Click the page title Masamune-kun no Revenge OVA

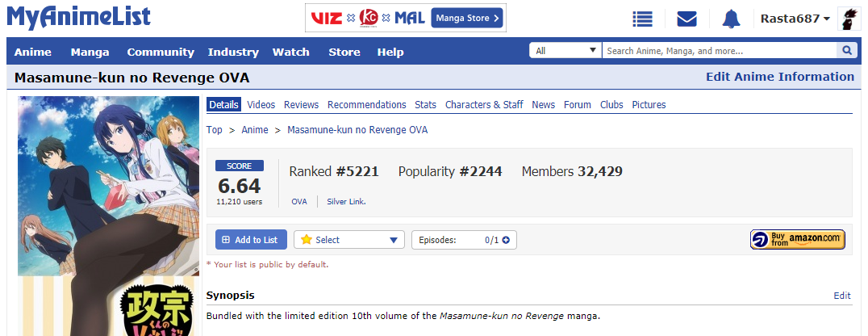pyautogui.click(x=131, y=78)
